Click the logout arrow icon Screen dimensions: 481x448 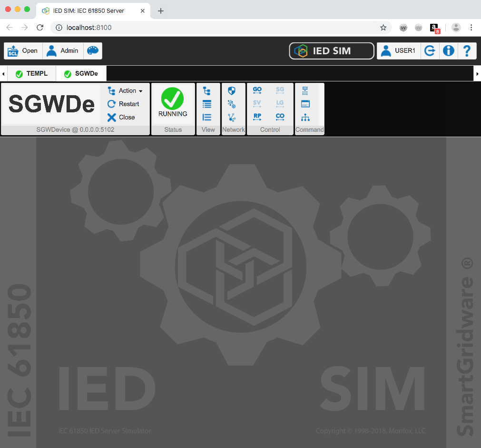tap(430, 51)
